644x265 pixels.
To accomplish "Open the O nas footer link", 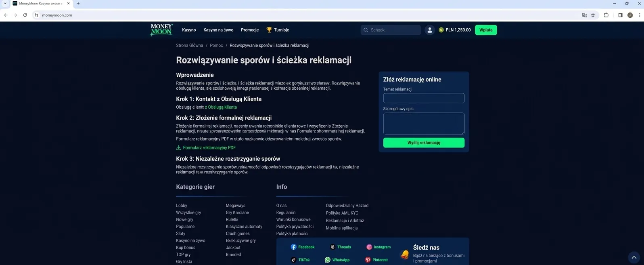I will click(281, 206).
